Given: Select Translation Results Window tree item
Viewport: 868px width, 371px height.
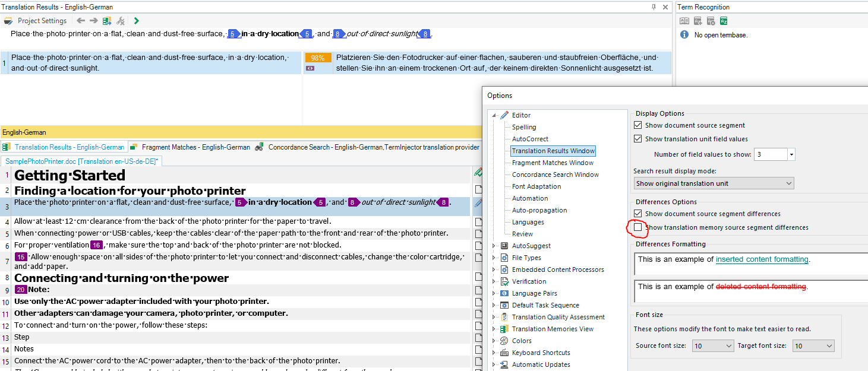Looking at the screenshot, I should tap(553, 151).
